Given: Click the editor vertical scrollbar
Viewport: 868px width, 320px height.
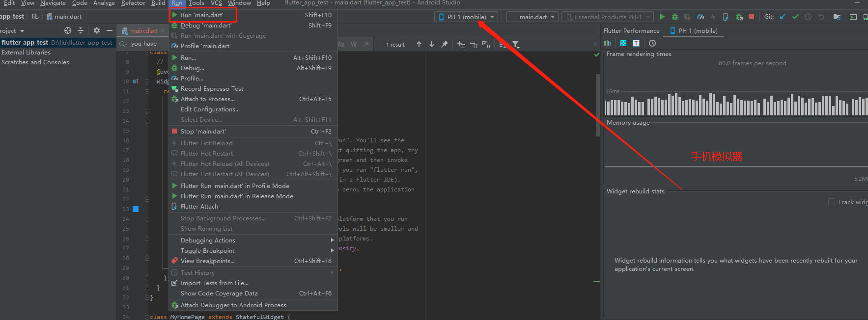Looking at the screenshot, I should pyautogui.click(x=597, y=105).
